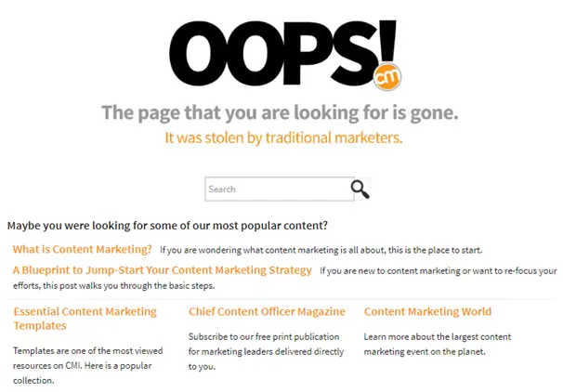Click the divider line above Essential Templates
Screen dimensions: 563x392
[281, 299]
